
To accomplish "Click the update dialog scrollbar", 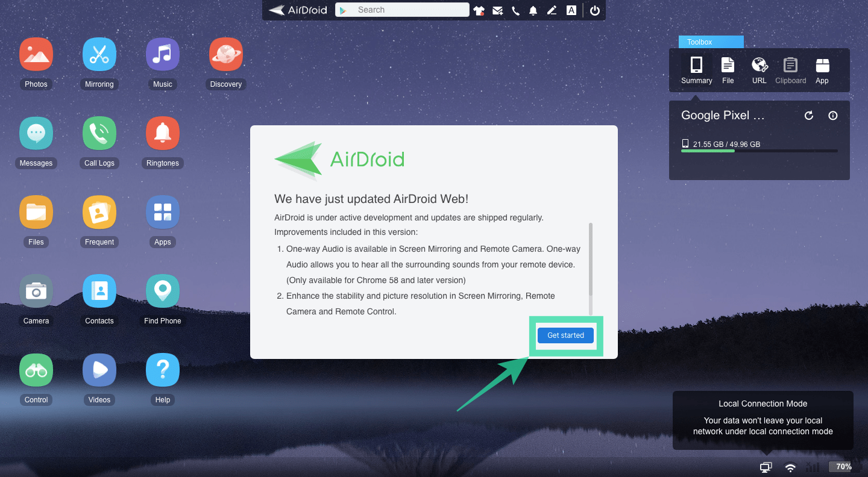I will [x=591, y=259].
